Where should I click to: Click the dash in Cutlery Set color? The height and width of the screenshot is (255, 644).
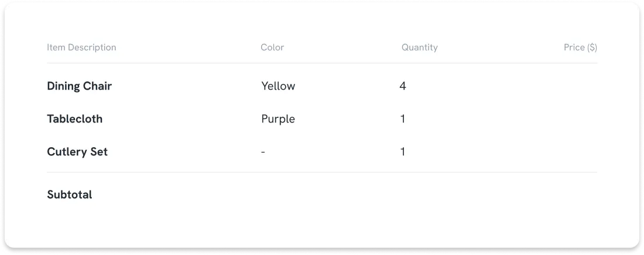tap(263, 152)
